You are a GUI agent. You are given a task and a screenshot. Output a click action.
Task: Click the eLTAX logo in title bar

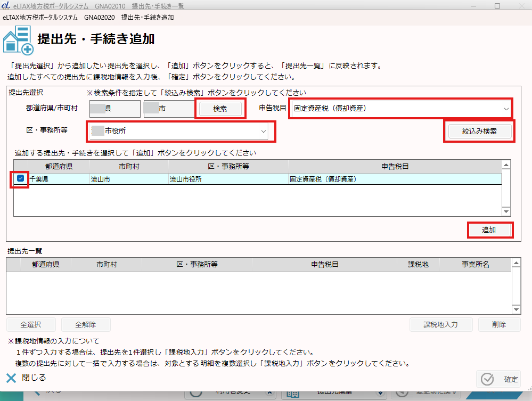(x=6, y=5)
